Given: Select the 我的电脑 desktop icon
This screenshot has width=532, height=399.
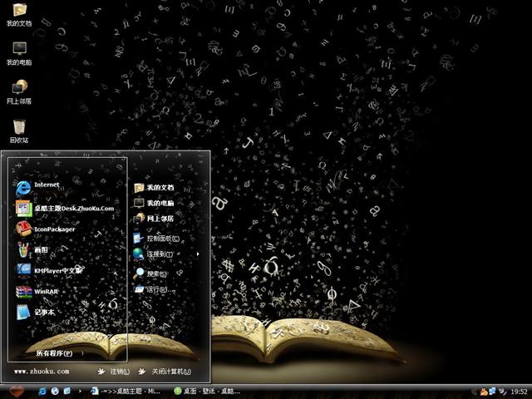Looking at the screenshot, I should click(19, 53).
